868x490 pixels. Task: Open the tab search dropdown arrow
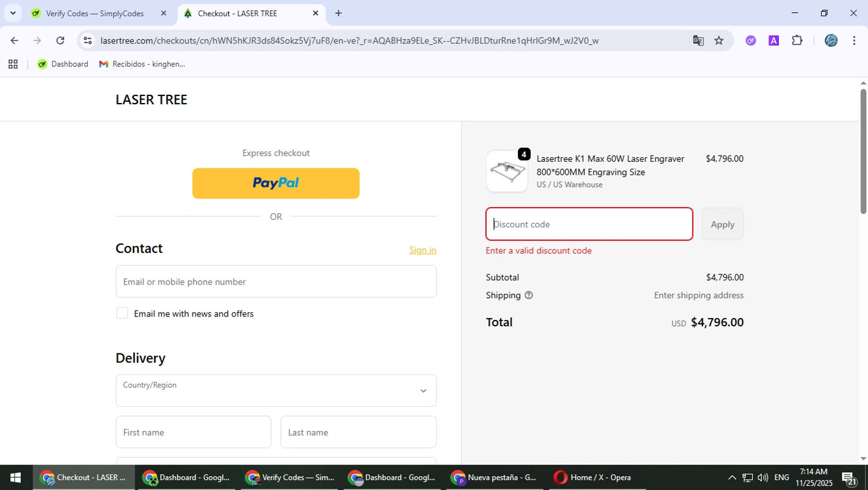tap(13, 13)
